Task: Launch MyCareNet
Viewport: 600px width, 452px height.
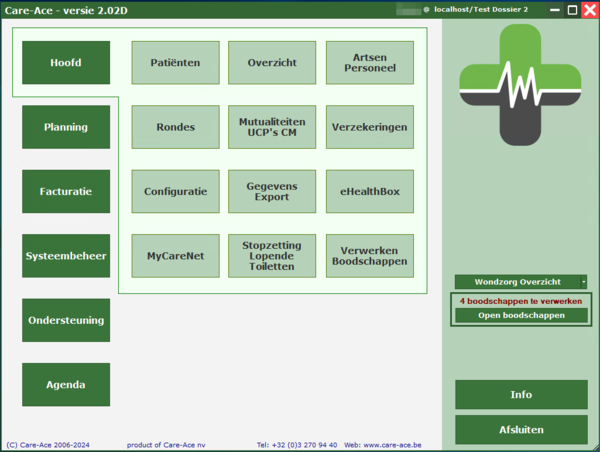Action: 175,256
